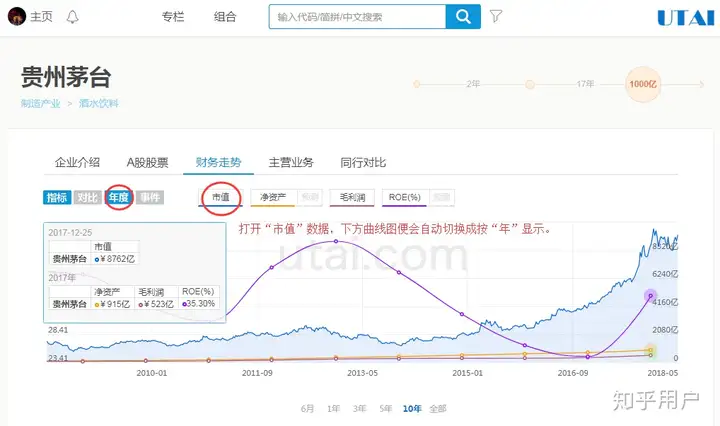Click the ROE curve peak data point
This screenshot has width=720, height=426.
pos(336,241)
